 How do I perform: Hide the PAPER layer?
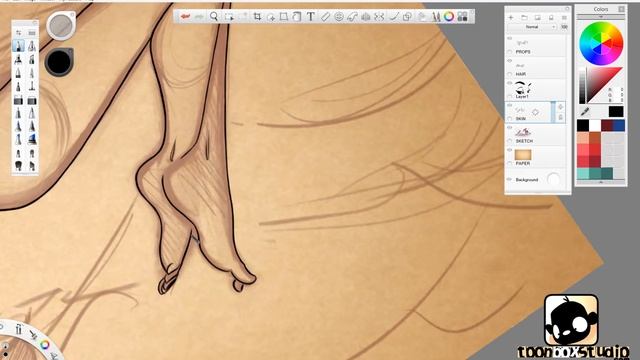(x=509, y=150)
